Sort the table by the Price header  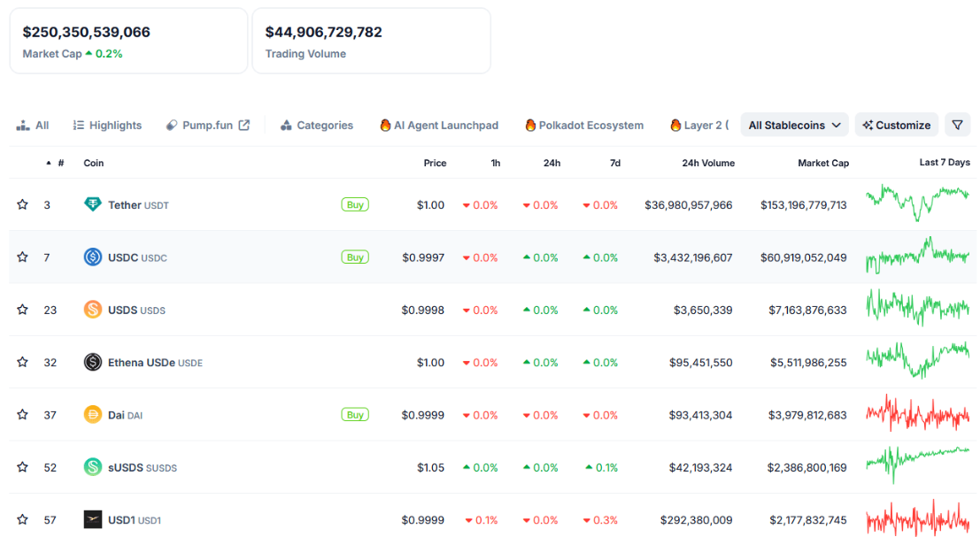[435, 163]
